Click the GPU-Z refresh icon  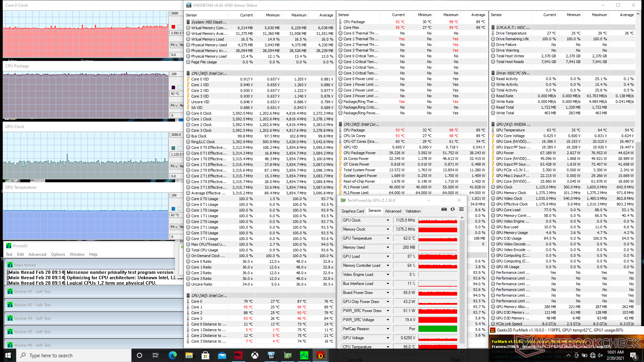tap(452, 209)
